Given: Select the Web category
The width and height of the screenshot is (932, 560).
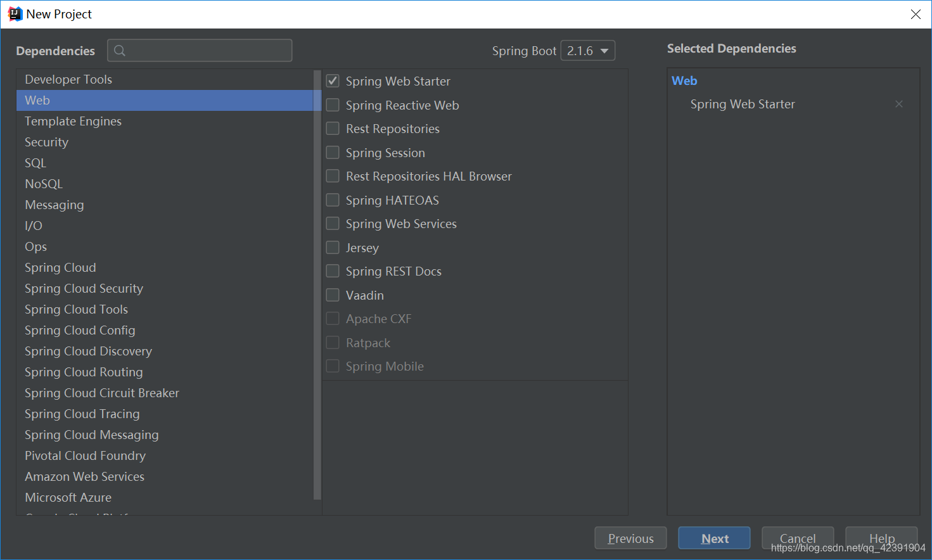Looking at the screenshot, I should [165, 100].
